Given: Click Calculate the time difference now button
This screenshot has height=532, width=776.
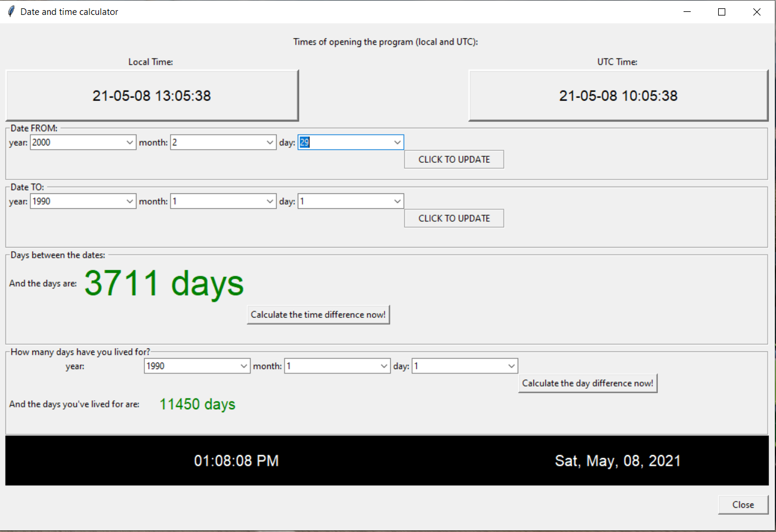Looking at the screenshot, I should click(318, 314).
